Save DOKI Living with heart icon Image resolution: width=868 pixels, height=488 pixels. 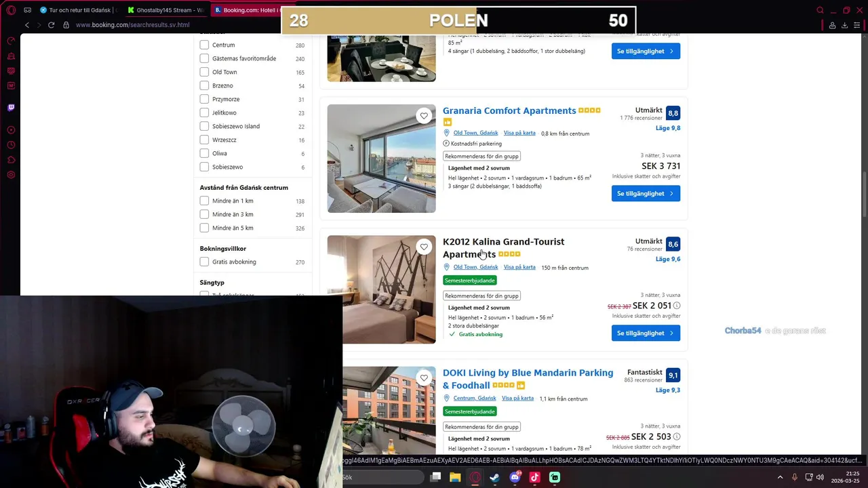(x=424, y=378)
